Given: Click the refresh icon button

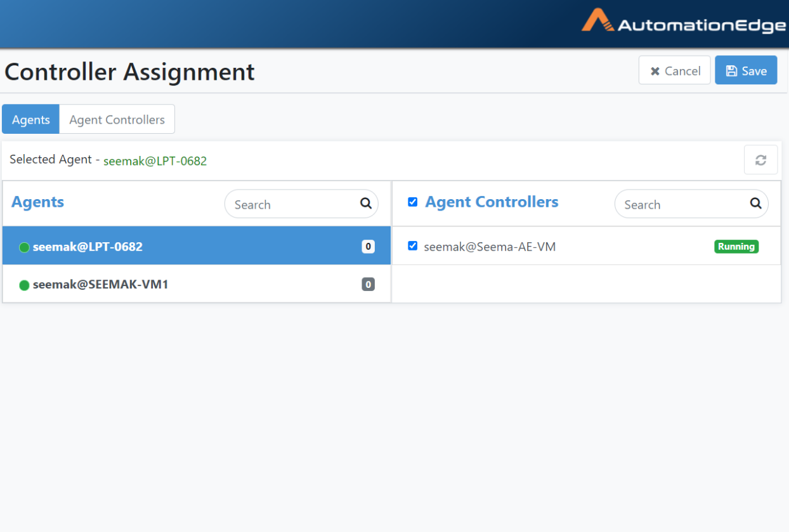Looking at the screenshot, I should coord(760,160).
